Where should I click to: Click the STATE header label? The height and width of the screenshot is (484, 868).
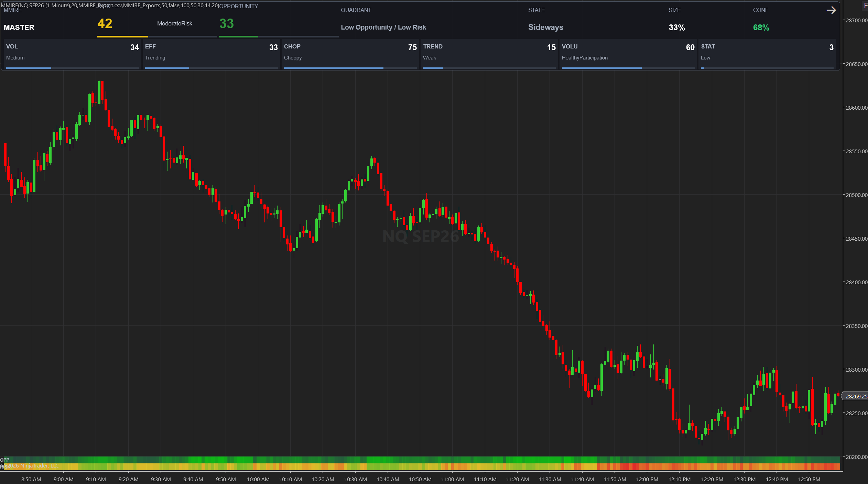point(536,10)
